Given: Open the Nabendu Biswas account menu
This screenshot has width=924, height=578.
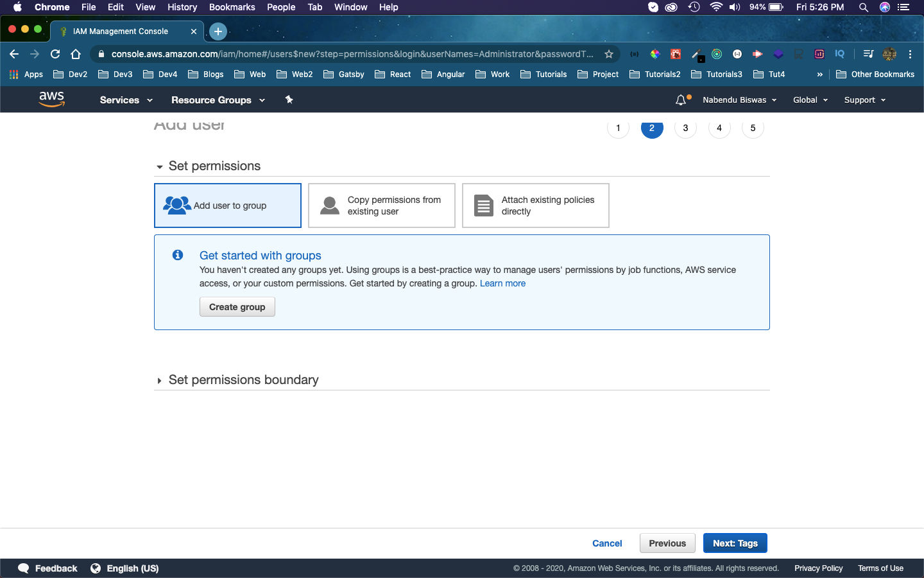Looking at the screenshot, I should click(x=740, y=100).
